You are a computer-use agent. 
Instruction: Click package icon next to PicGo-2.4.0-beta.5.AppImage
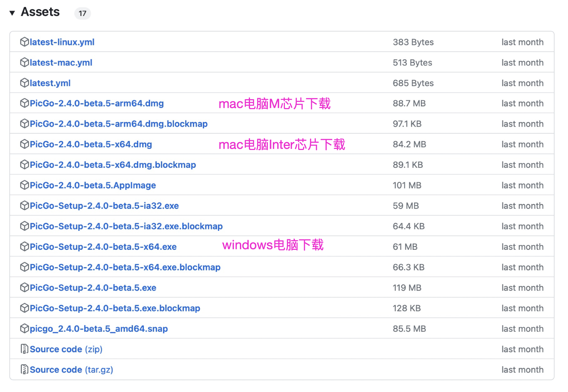pos(24,185)
